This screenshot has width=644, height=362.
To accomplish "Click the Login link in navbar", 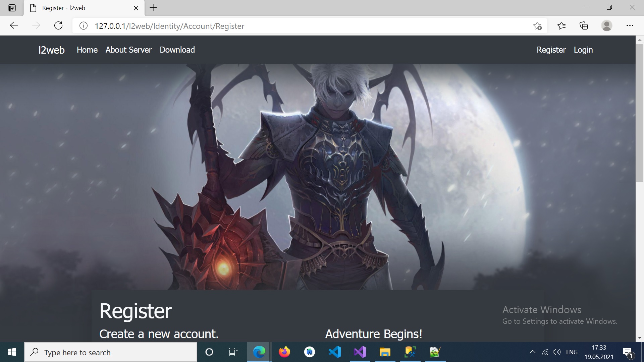I will click(x=583, y=50).
